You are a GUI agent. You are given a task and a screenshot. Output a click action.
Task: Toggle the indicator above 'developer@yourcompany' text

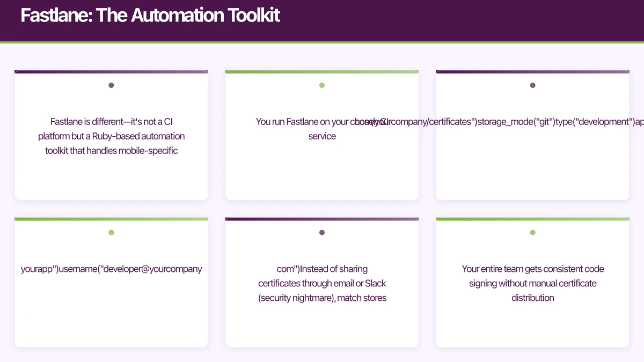pyautogui.click(x=111, y=232)
